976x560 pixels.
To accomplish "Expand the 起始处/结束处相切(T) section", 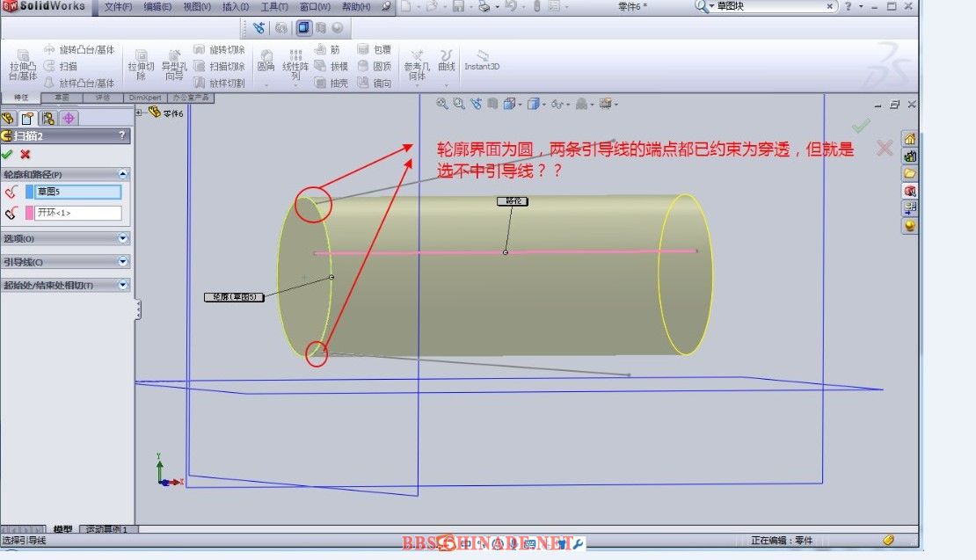I will (122, 285).
